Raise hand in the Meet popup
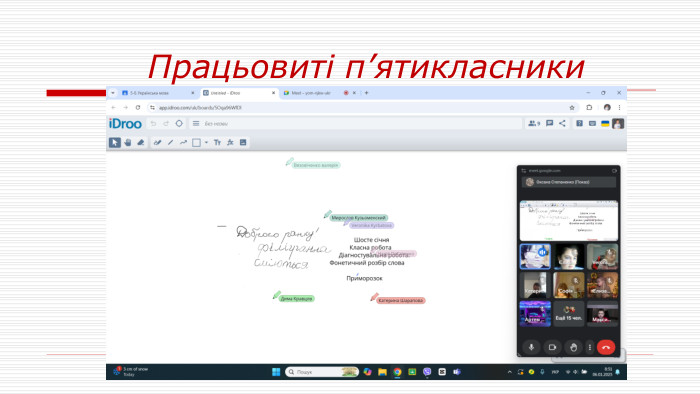 click(x=573, y=347)
